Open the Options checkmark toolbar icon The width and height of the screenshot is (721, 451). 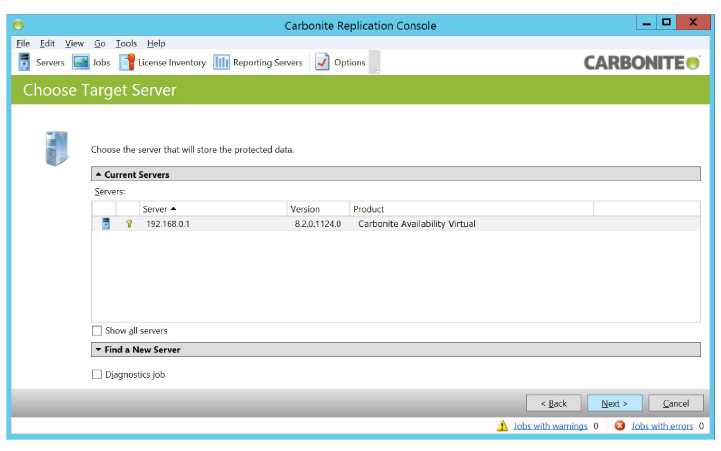[322, 62]
